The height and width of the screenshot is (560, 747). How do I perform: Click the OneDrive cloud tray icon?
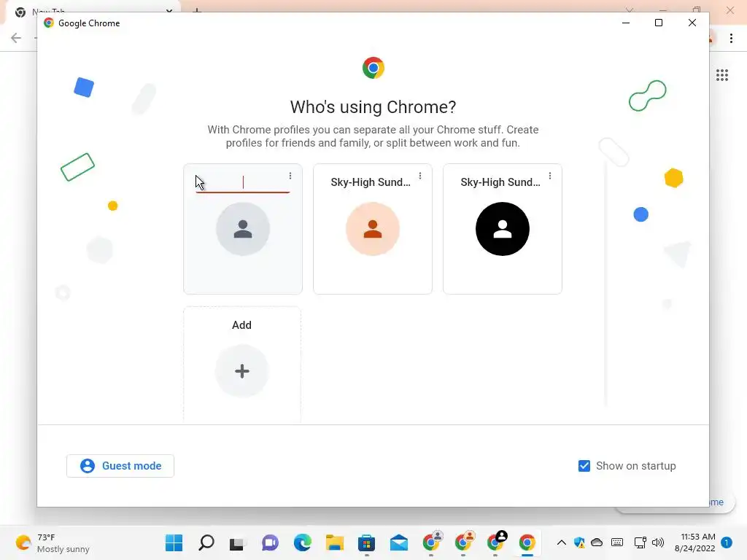[597, 542]
